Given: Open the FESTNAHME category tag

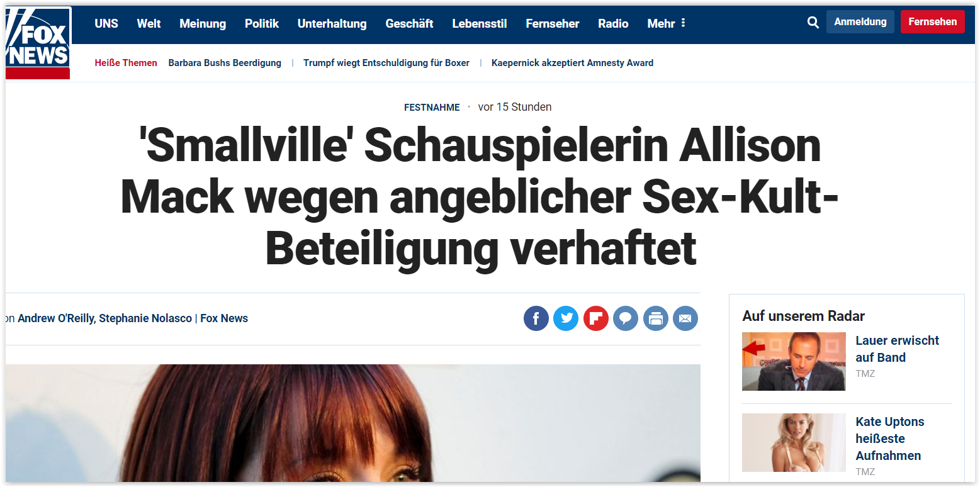Looking at the screenshot, I should pyautogui.click(x=432, y=108).
